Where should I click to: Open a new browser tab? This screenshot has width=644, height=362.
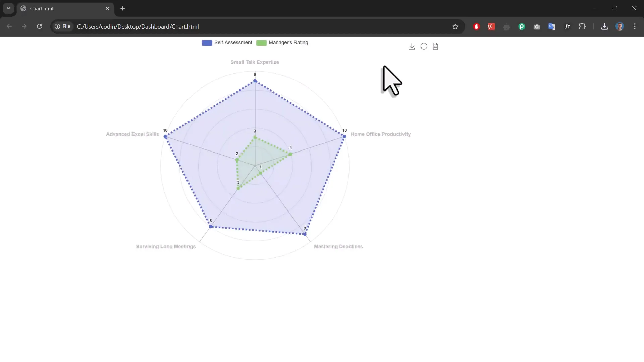[122, 8]
